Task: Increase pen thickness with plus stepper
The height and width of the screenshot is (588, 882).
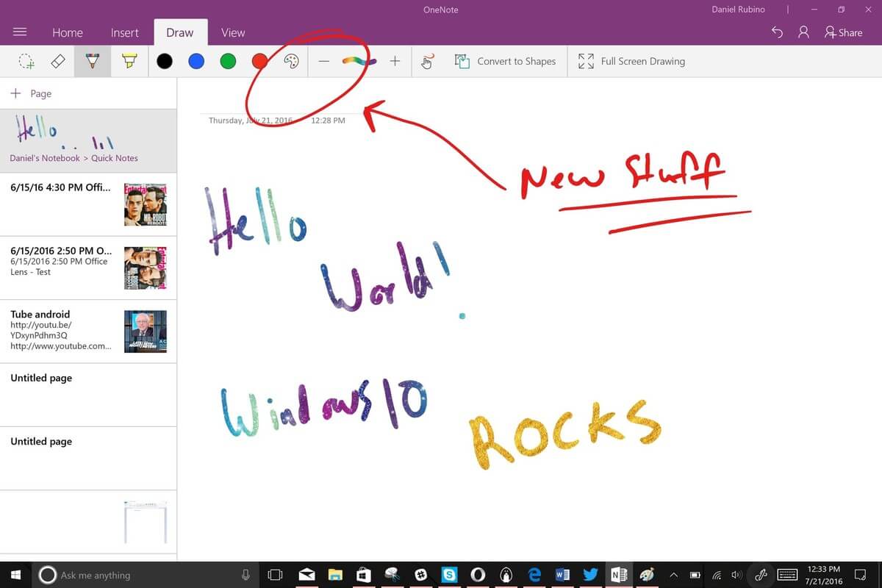Action: (x=395, y=61)
